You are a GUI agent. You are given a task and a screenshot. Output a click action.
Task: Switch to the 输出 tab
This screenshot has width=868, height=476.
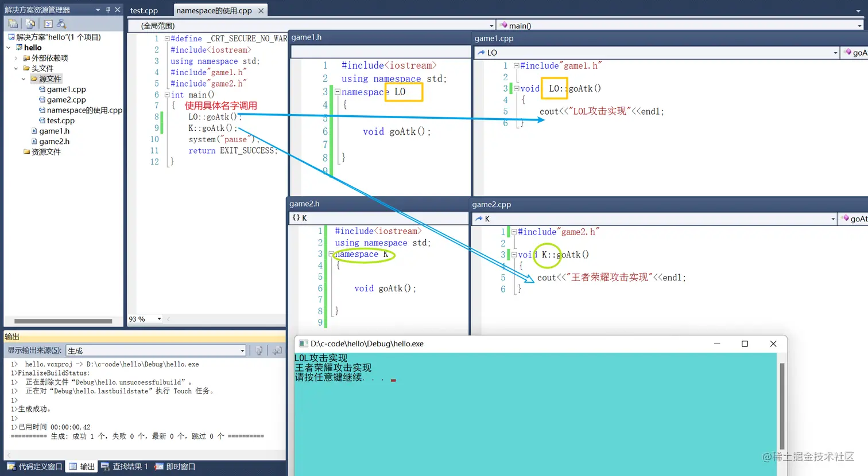[82, 467]
